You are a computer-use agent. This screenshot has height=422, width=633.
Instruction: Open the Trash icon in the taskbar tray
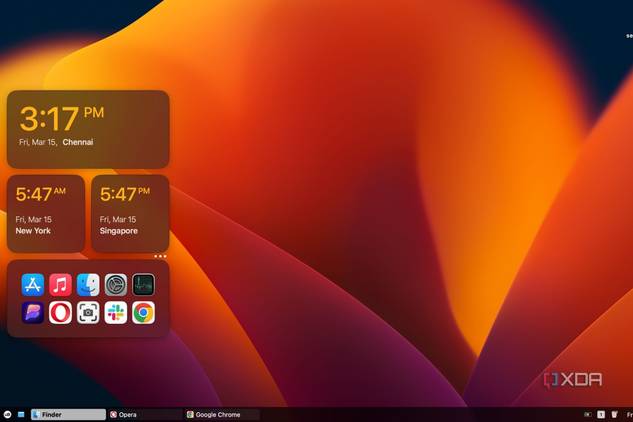pyautogui.click(x=614, y=414)
